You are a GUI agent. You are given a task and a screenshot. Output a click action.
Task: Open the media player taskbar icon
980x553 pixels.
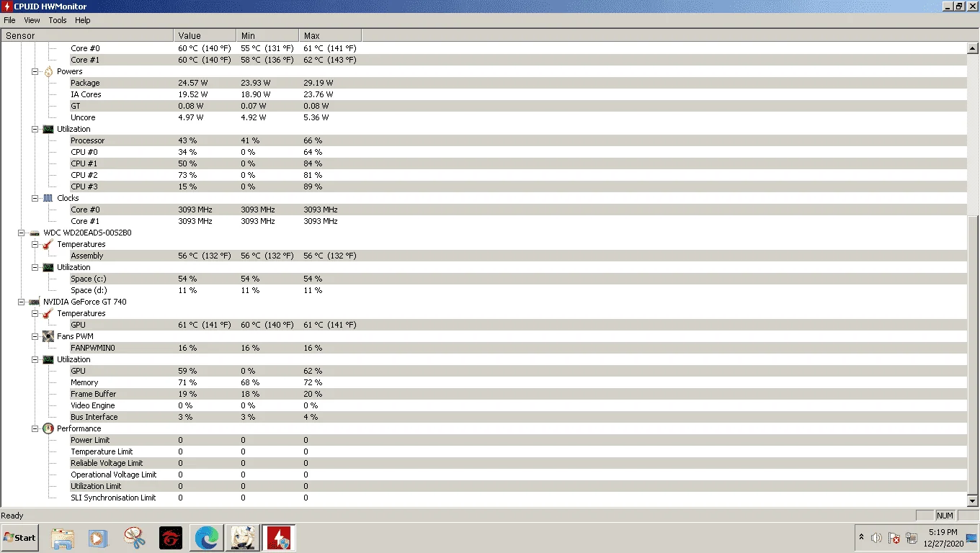pyautogui.click(x=98, y=538)
